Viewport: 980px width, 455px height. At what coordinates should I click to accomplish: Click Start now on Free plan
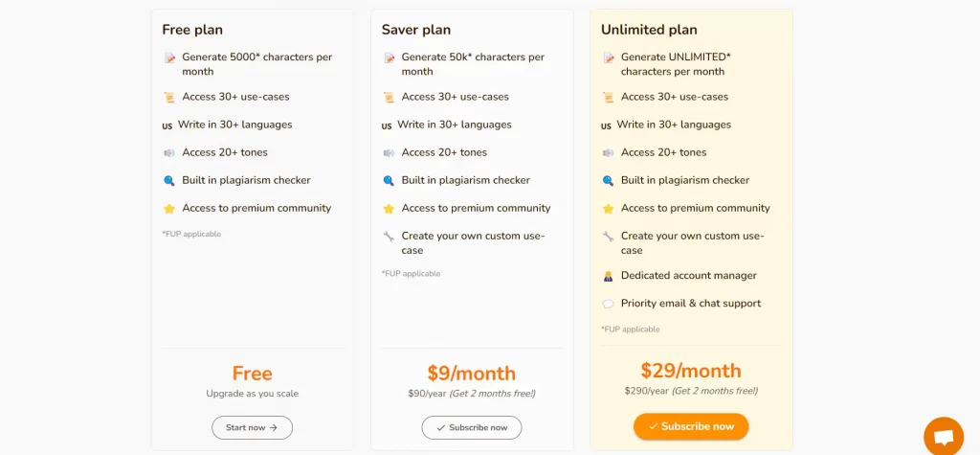click(x=252, y=427)
